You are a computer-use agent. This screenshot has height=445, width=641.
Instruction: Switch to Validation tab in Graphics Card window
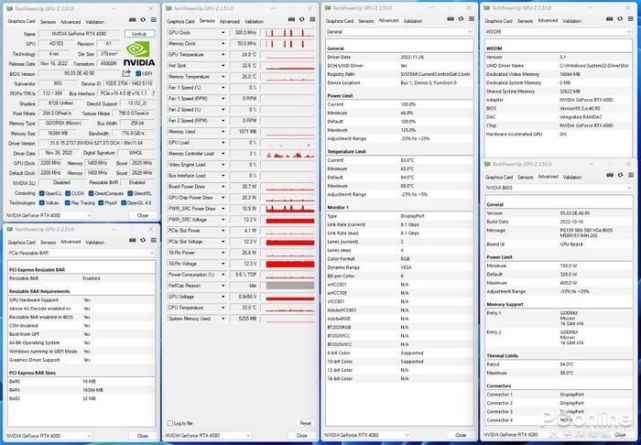tap(94, 22)
